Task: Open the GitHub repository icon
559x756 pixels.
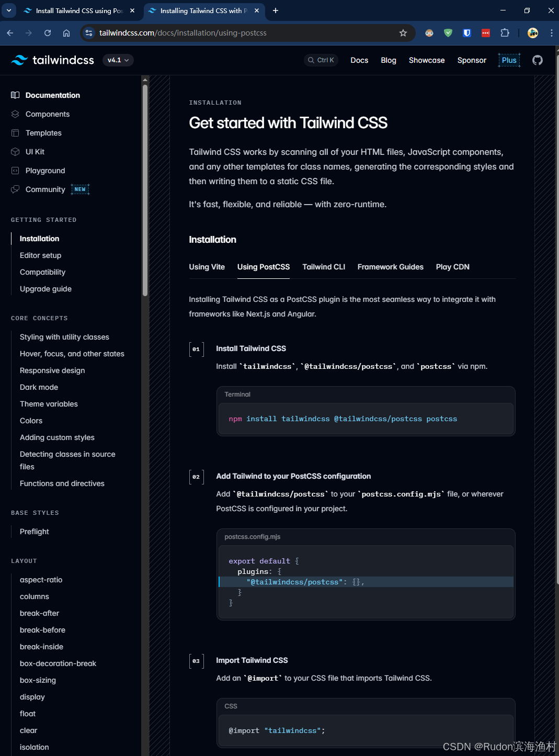Action: (538, 60)
